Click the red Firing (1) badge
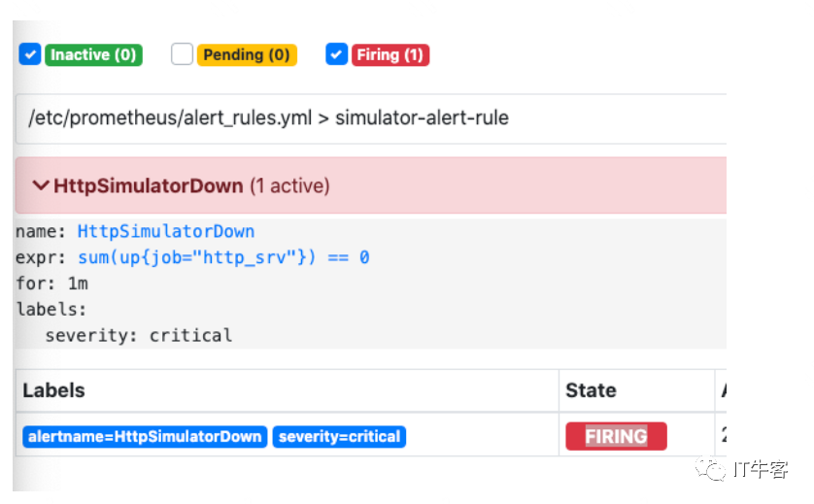The image size is (814, 504). coord(390,55)
